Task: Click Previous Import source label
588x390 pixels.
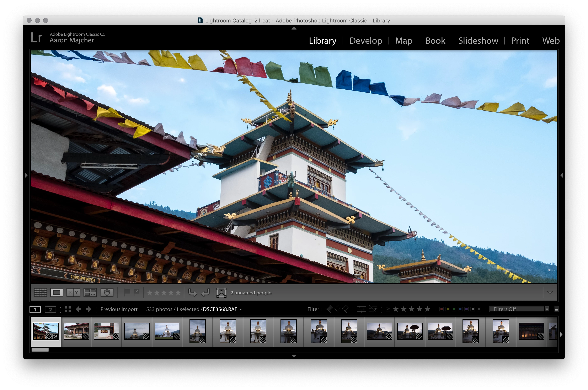Action: click(x=119, y=309)
